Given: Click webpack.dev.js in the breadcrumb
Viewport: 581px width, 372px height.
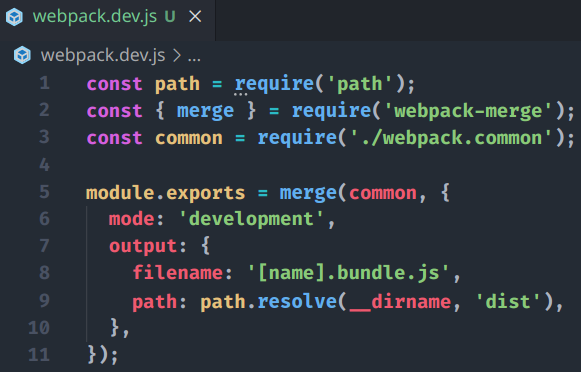Looking at the screenshot, I should coord(103,56).
